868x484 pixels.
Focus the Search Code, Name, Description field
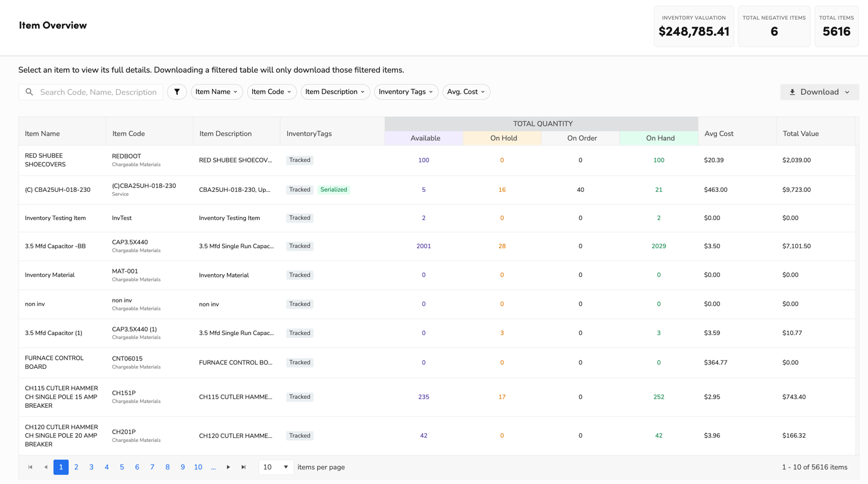coord(98,92)
